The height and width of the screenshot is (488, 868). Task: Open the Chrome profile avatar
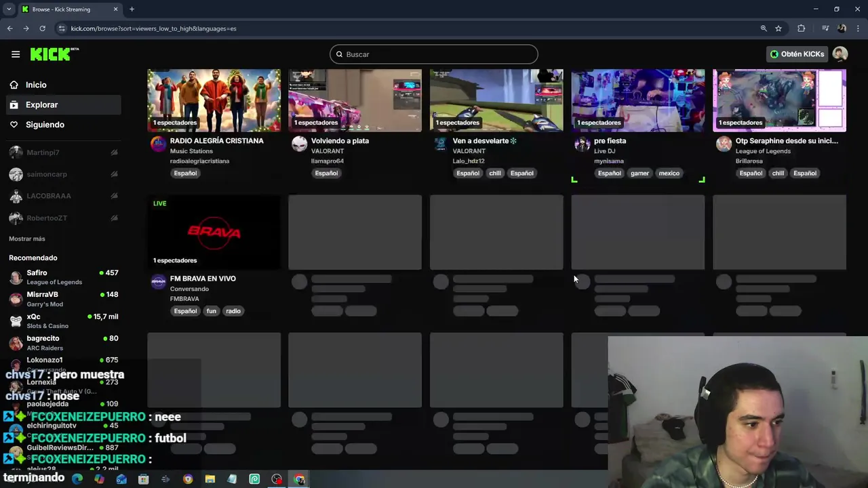click(x=842, y=28)
